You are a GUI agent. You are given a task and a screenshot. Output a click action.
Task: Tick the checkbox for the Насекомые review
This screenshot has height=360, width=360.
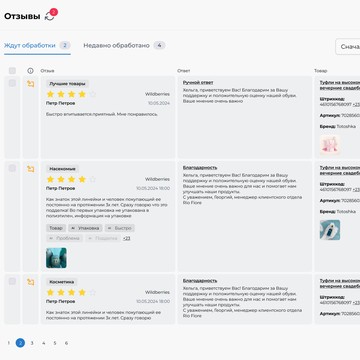click(12, 168)
